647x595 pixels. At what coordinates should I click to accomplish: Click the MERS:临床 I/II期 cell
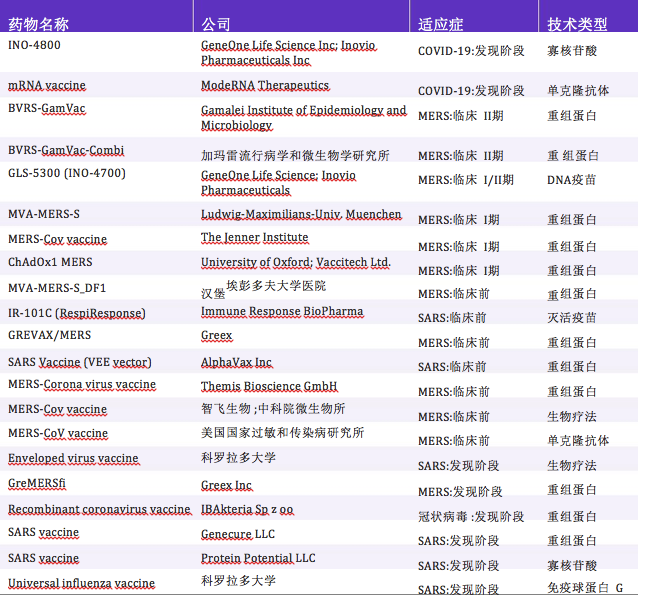(466, 180)
